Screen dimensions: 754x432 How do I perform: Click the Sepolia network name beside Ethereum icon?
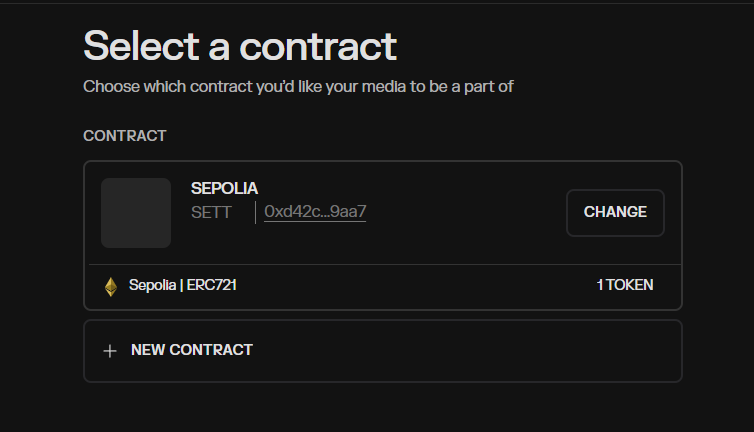152,285
